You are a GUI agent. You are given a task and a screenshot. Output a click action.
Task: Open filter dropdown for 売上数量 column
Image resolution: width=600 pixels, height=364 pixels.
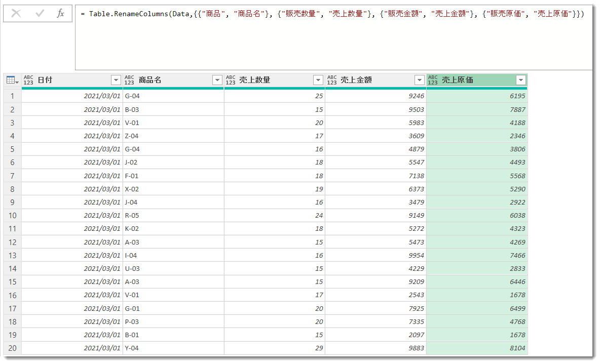[318, 80]
